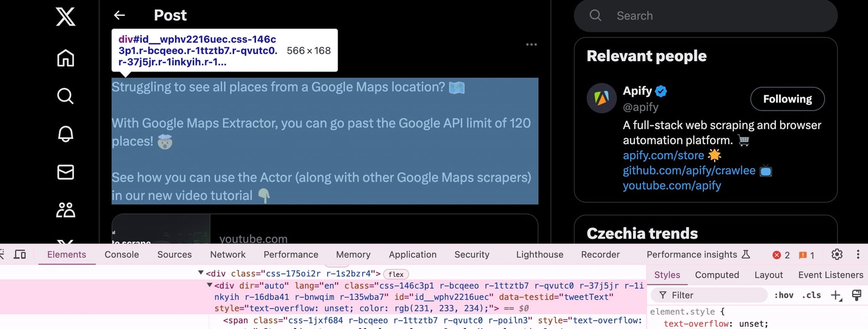The height and width of the screenshot is (329, 868).
Task: Collapse the css-175oi2r div node
Action: (x=201, y=273)
